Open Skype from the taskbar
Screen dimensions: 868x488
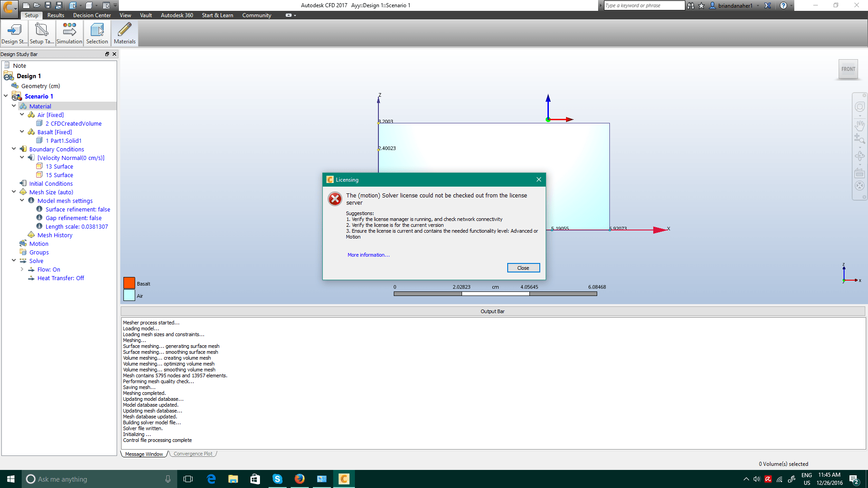coord(277,479)
